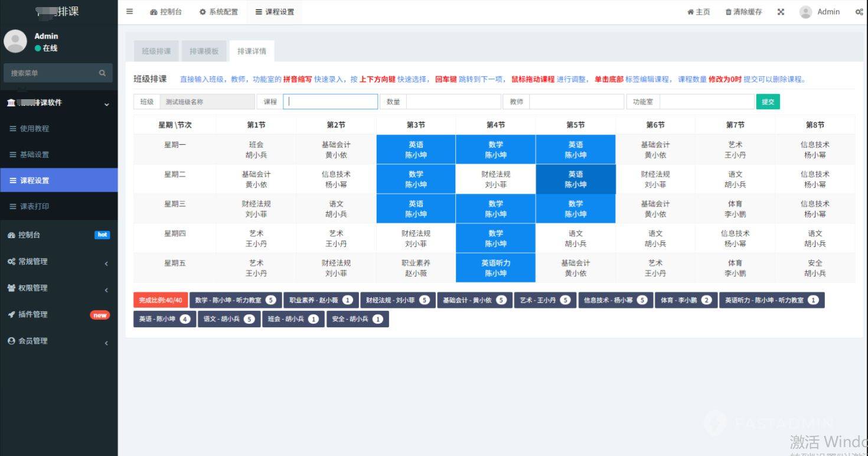Click the 课程 input field
The width and height of the screenshot is (868, 456).
click(331, 102)
